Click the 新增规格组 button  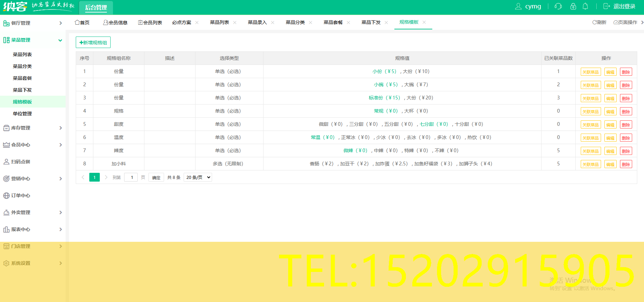93,42
